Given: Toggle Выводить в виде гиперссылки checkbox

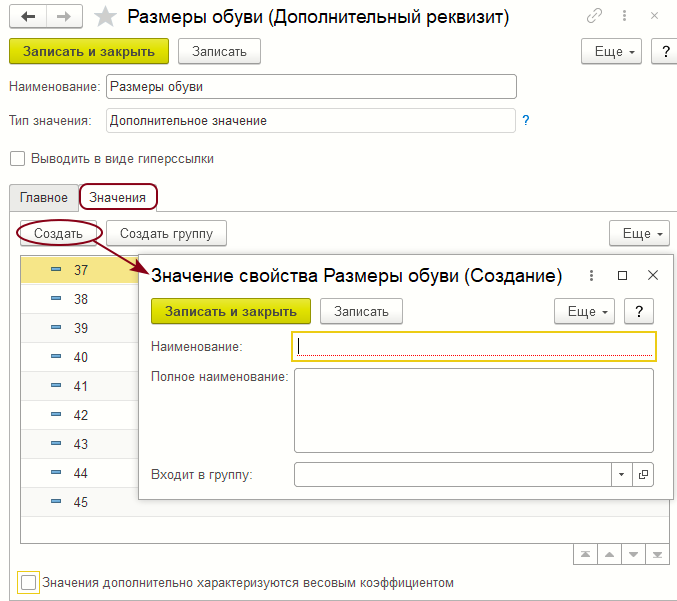Looking at the screenshot, I should pyautogui.click(x=17, y=158).
